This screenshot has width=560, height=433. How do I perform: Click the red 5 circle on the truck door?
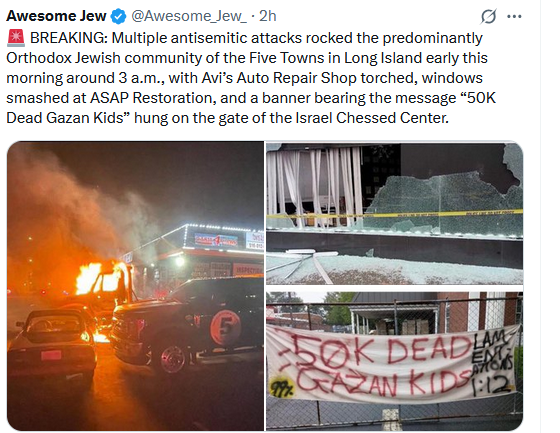coord(225,328)
